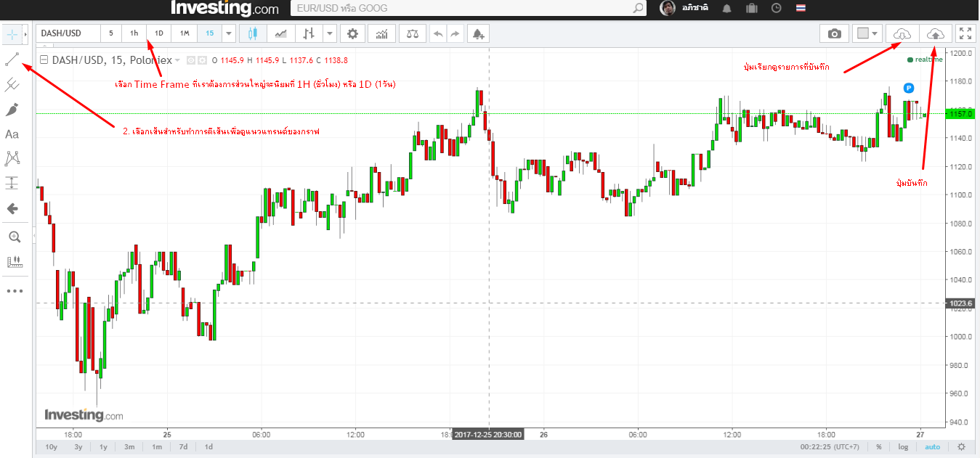Click the search magnifier icon
The image size is (980, 458).
click(x=638, y=8)
